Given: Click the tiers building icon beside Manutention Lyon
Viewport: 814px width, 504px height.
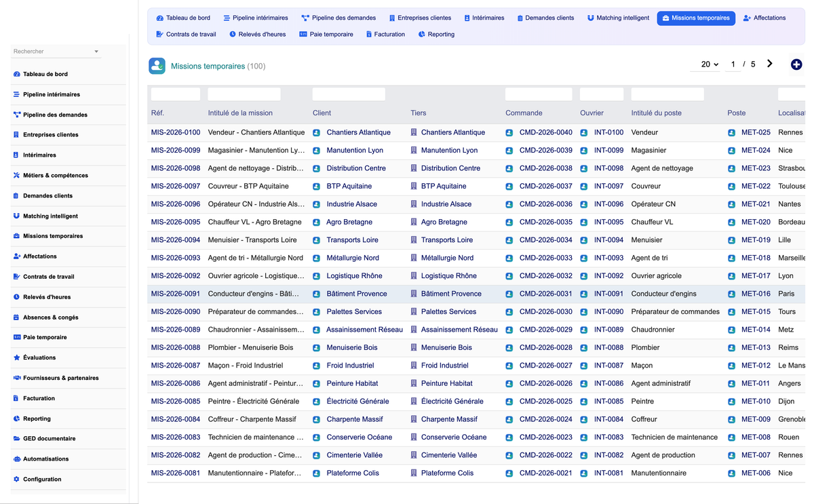Looking at the screenshot, I should click(414, 151).
